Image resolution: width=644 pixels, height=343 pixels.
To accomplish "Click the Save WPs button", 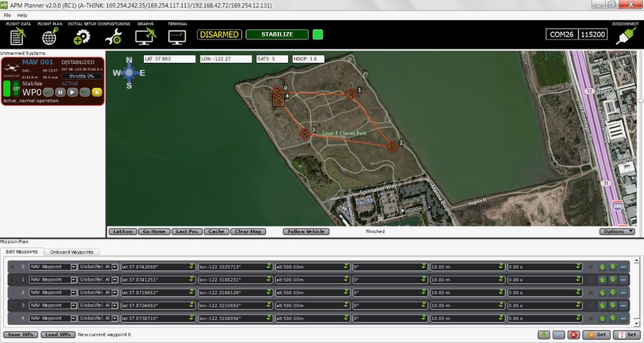I will click(x=21, y=334).
